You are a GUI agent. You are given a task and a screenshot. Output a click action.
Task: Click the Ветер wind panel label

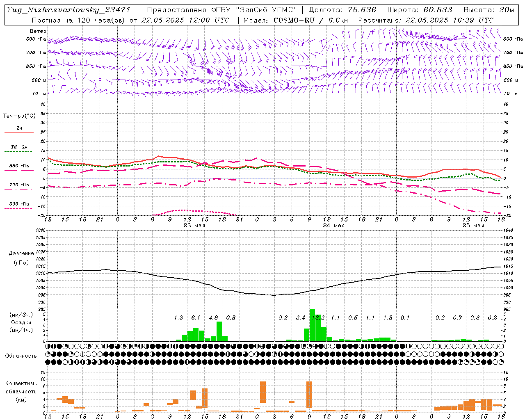38,31
